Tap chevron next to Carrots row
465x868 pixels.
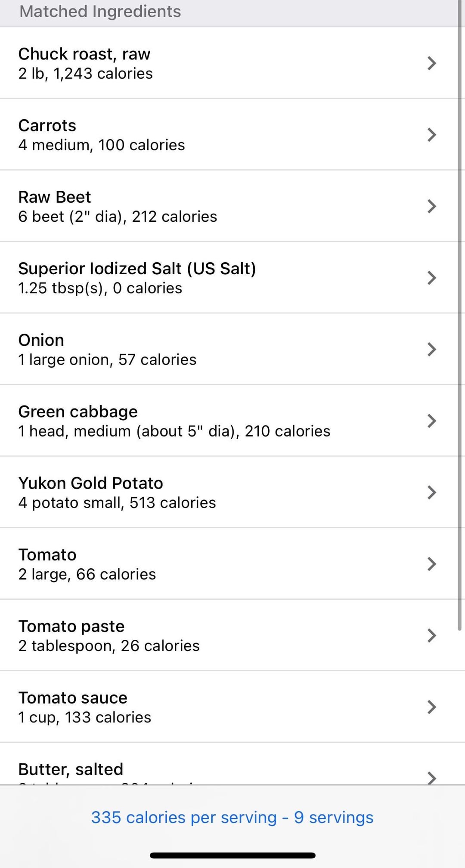431,135
